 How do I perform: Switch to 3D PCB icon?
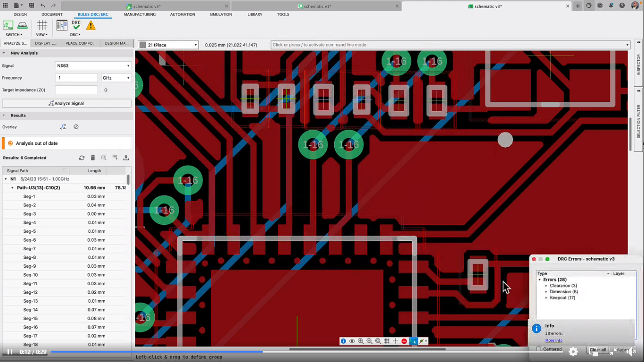(22, 25)
